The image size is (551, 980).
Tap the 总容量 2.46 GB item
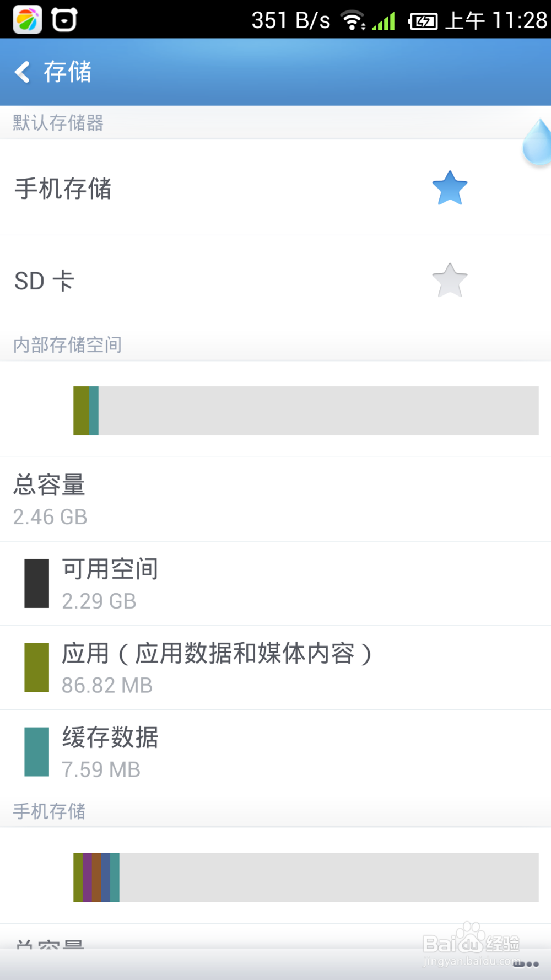(x=275, y=499)
